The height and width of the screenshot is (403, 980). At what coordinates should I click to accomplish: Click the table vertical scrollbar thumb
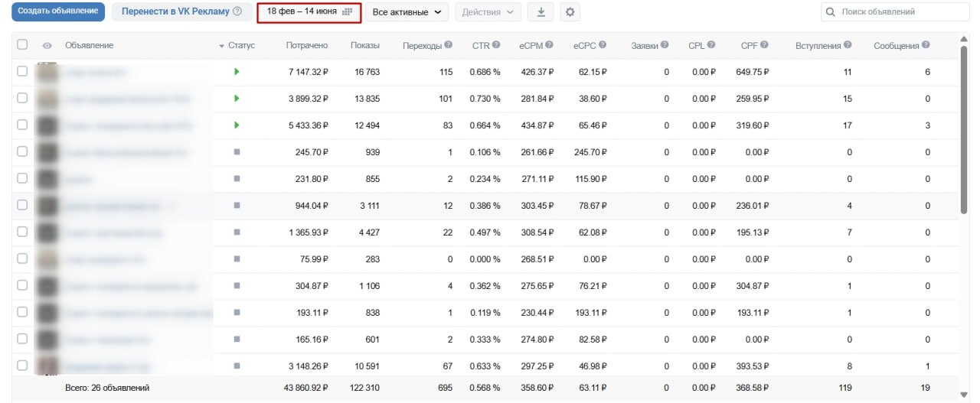(963, 130)
